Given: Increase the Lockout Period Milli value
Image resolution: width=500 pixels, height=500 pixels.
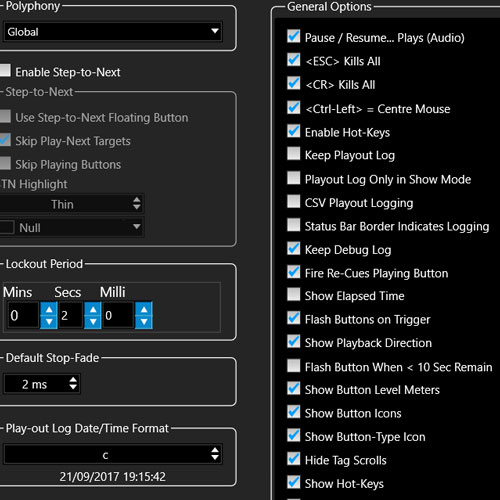Looking at the screenshot, I should [x=144, y=309].
